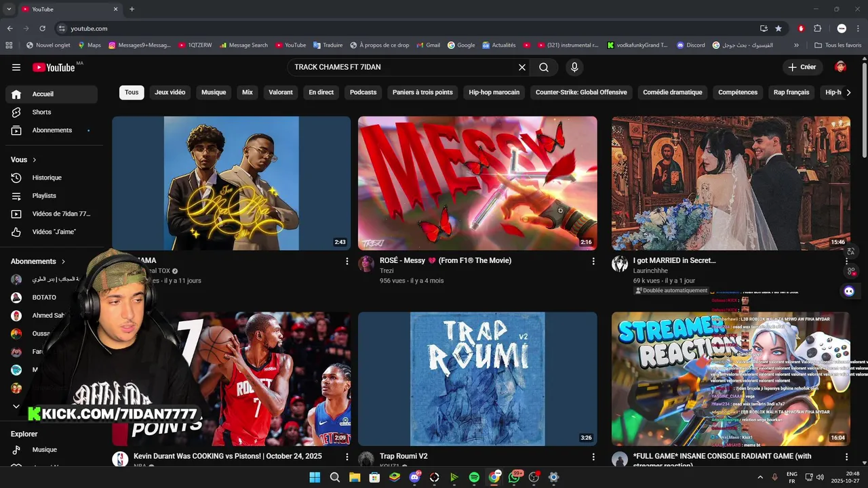The height and width of the screenshot is (488, 868).
Task: Show more filter chips with right arrow
Action: [848, 92]
